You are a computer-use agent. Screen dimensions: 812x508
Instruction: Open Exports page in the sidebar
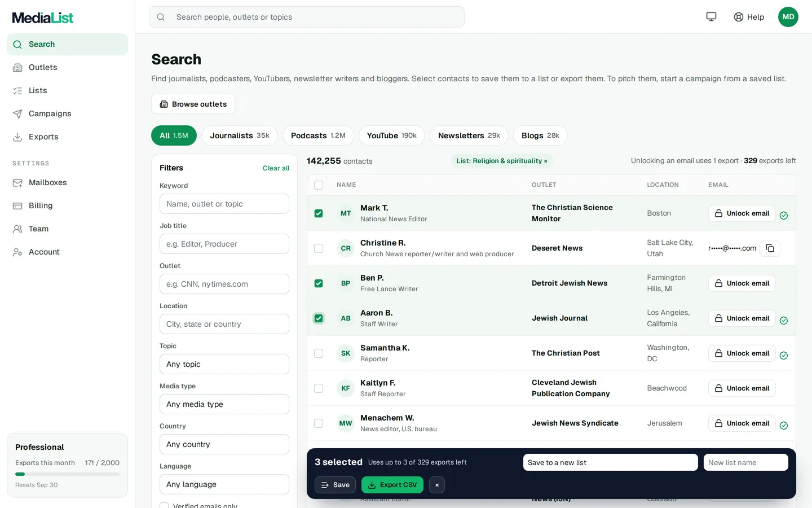(x=67, y=137)
